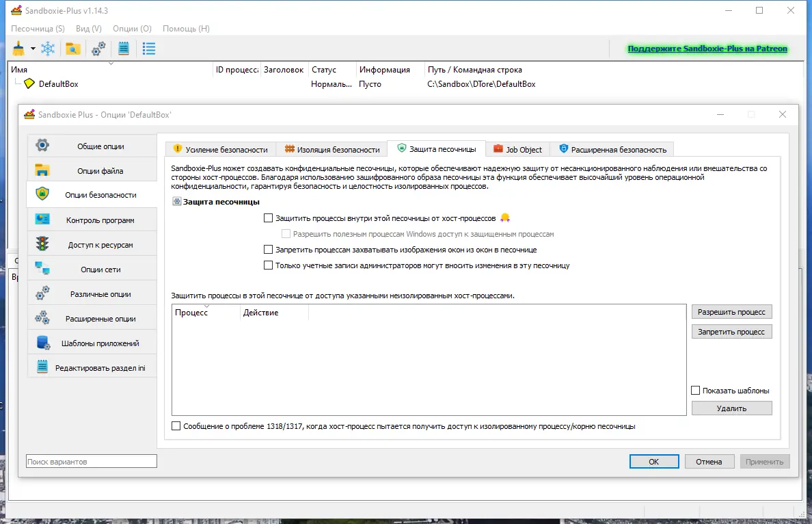Click the traffic light icon of Доступ к ресурсам

click(x=42, y=244)
